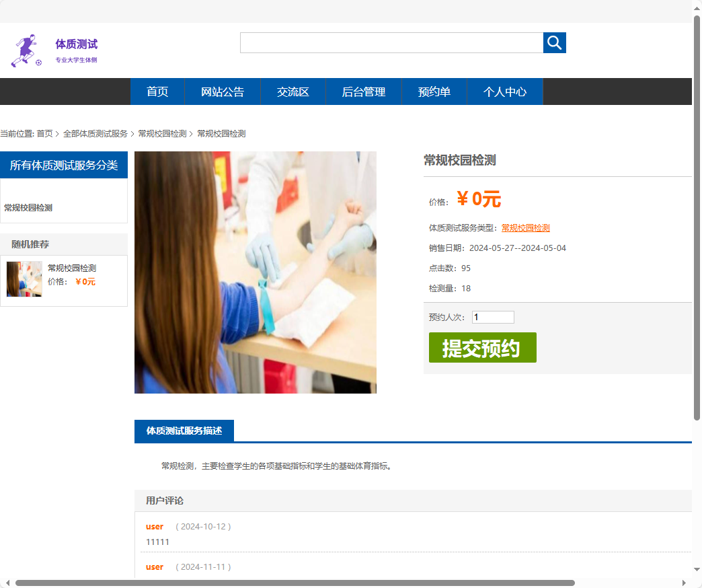This screenshot has width=702, height=588.
Task: Click the 随机推荐 recommendation thumbnail image
Action: click(24, 279)
